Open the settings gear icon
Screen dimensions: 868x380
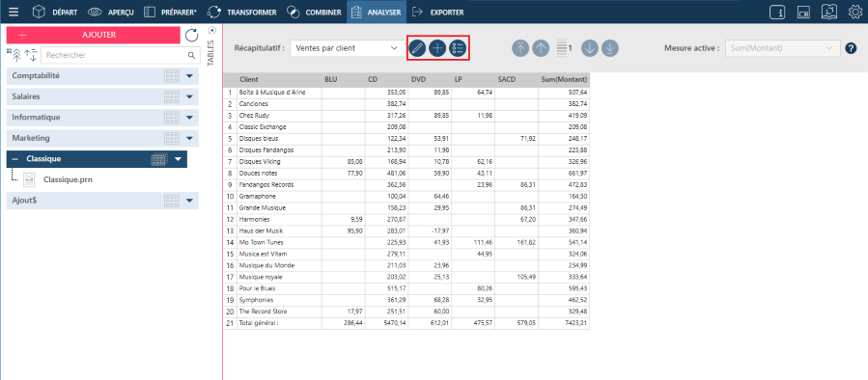coord(855,12)
